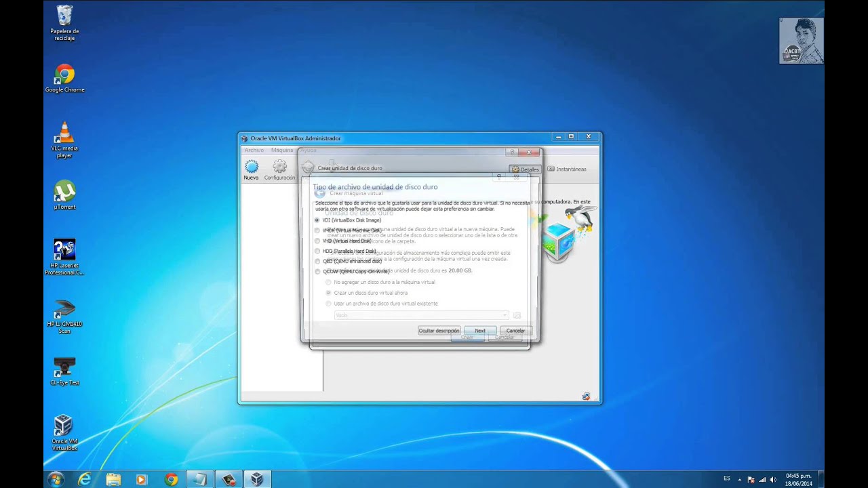Viewport: 868px width, 488px height.
Task: Open the Google Chrome desktop shortcut
Action: click(x=64, y=79)
